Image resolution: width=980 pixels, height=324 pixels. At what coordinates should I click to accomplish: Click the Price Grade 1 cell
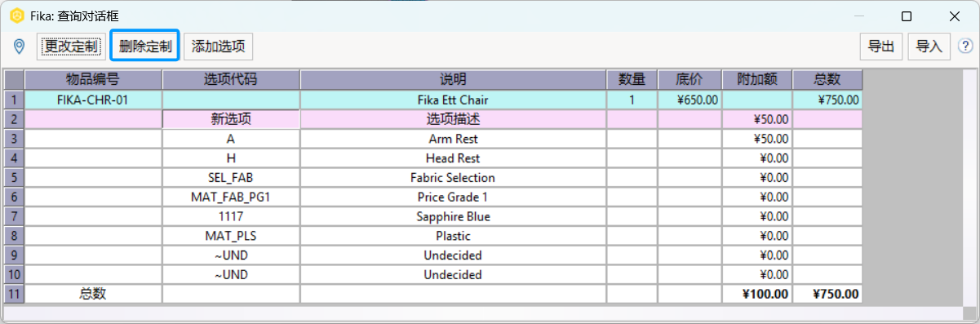[x=453, y=197]
